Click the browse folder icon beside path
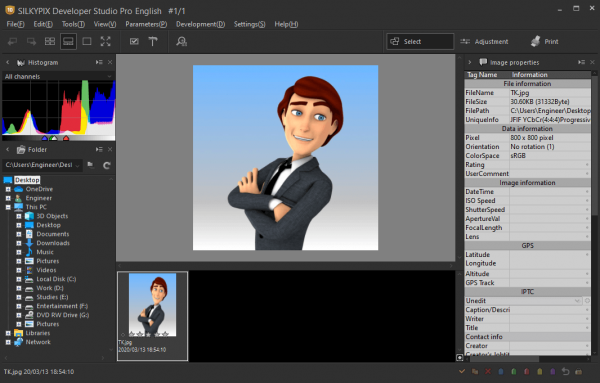Viewport: 600px width, 383px height. click(91, 165)
